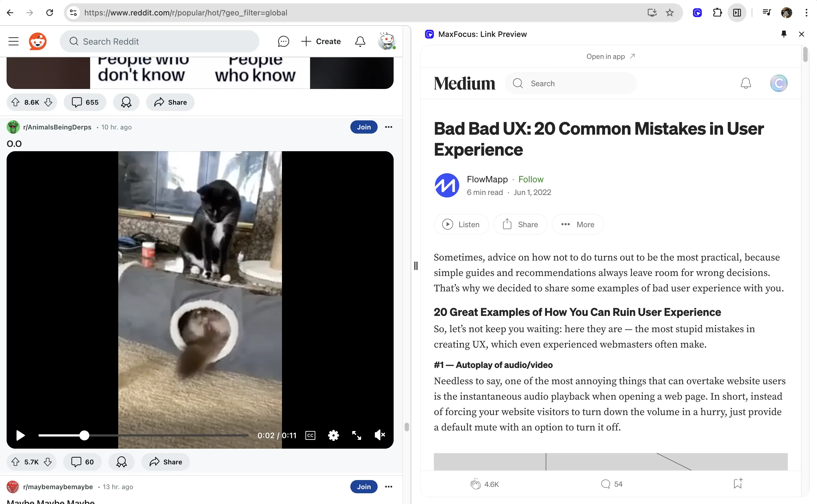Drag the video playback progress slider
This screenshot has height=504, width=817.
pyautogui.click(x=84, y=435)
